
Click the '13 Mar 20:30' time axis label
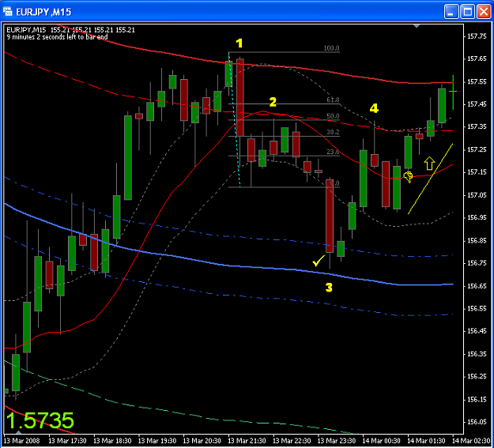point(202,440)
